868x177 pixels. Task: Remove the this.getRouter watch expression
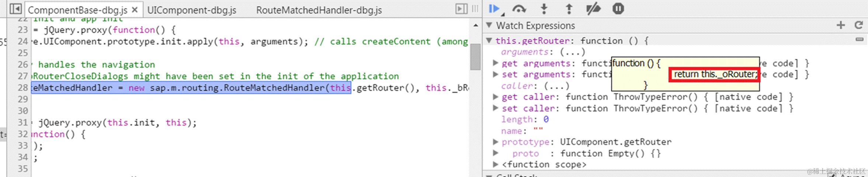(860, 39)
